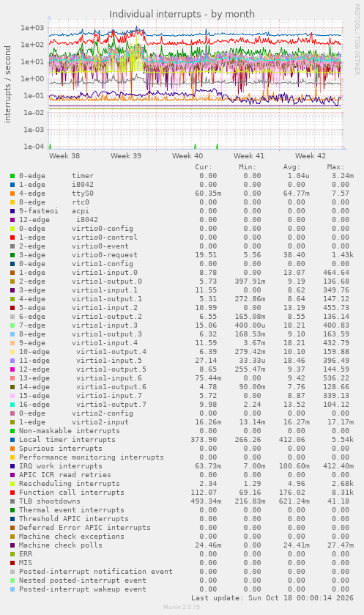Click the dark blue swatch for IRQ work interrupts
Screen dimensions: 364x615
click(12, 466)
